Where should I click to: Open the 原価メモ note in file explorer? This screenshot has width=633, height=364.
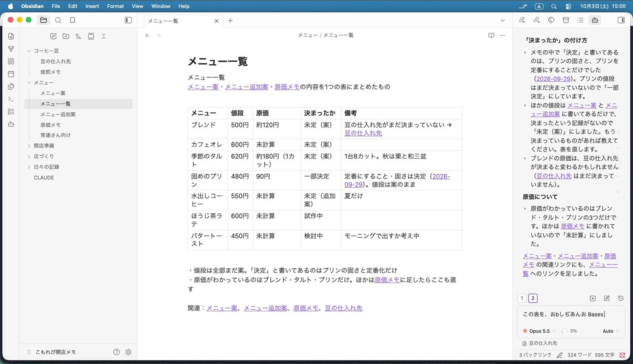pos(50,125)
